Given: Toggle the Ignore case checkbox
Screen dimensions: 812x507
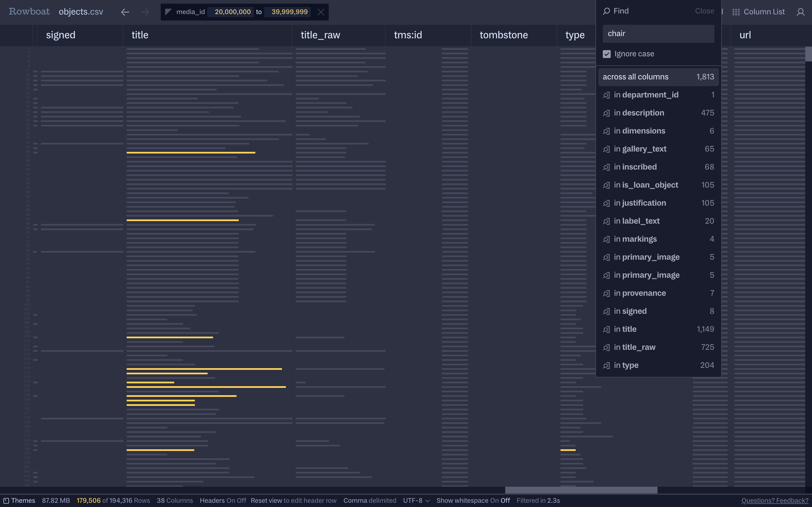Looking at the screenshot, I should coord(607,54).
